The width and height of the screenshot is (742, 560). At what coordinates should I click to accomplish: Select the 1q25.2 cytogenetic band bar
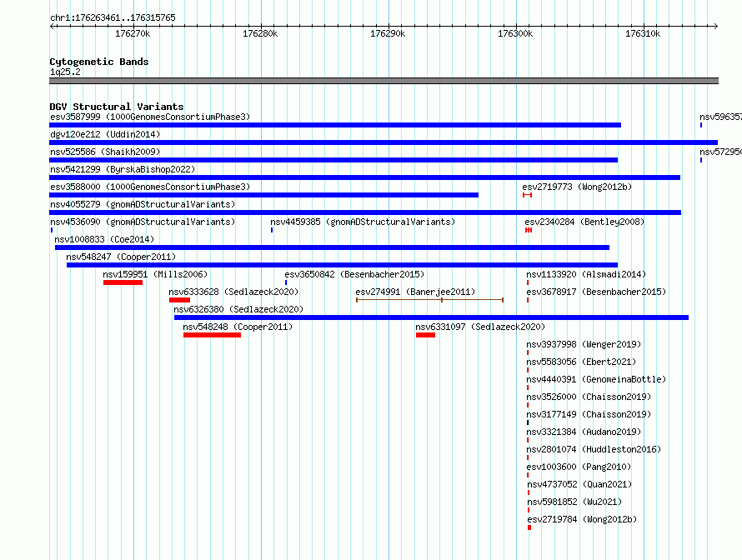(384, 81)
